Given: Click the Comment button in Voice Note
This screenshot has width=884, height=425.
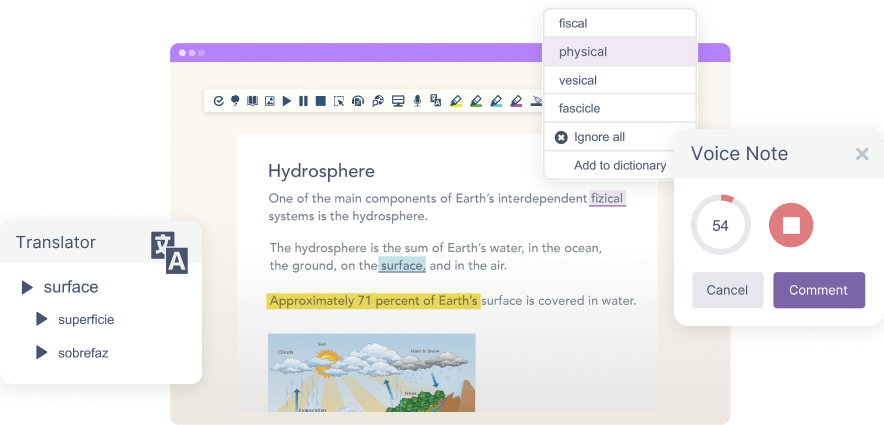Looking at the screenshot, I should coord(818,290).
